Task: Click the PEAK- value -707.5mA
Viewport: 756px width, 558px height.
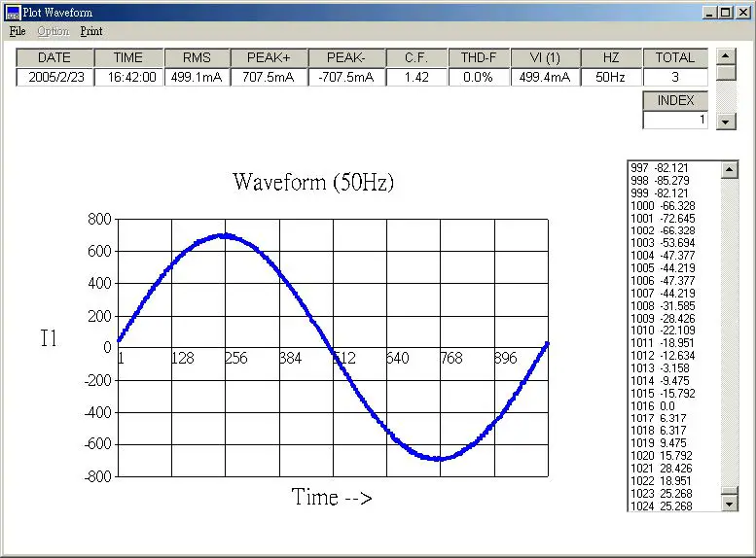Action: click(346, 77)
